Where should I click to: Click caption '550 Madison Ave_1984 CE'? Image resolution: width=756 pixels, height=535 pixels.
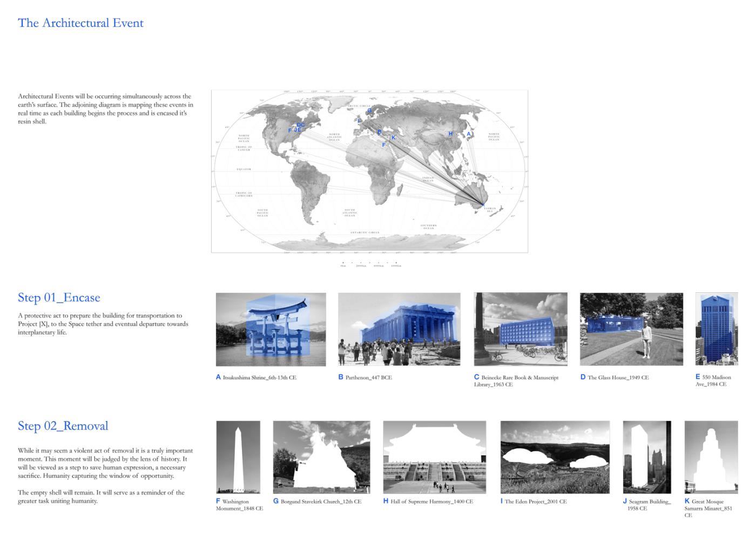(713, 380)
